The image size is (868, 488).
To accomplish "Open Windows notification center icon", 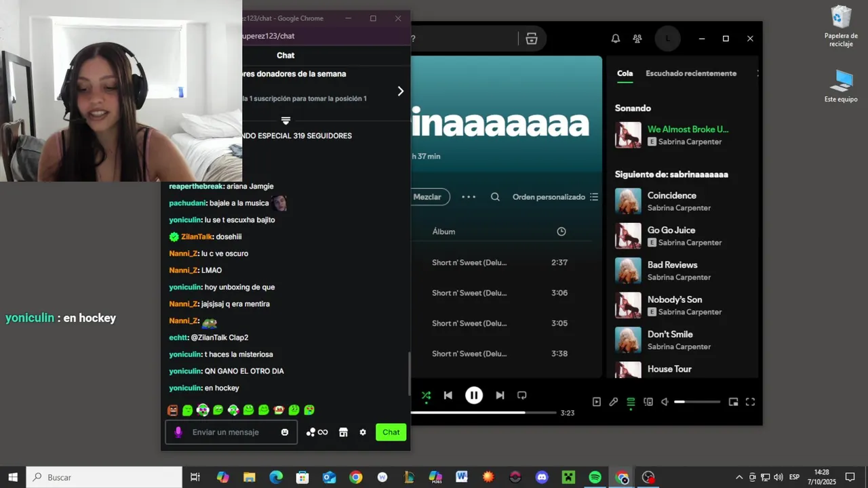I will pyautogui.click(x=850, y=477).
